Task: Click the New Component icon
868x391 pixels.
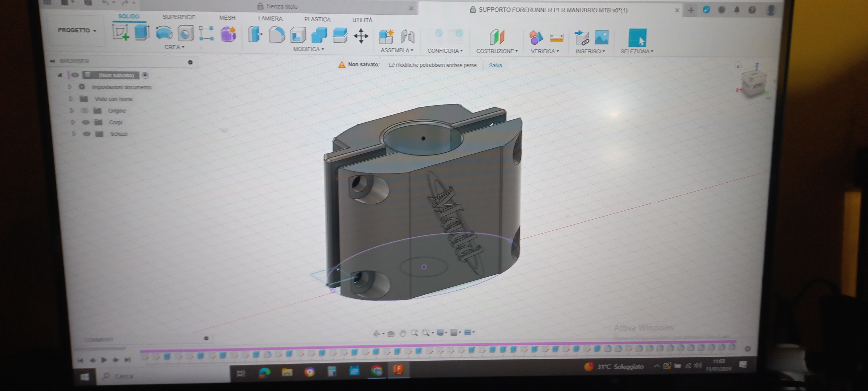Action: pos(387,37)
